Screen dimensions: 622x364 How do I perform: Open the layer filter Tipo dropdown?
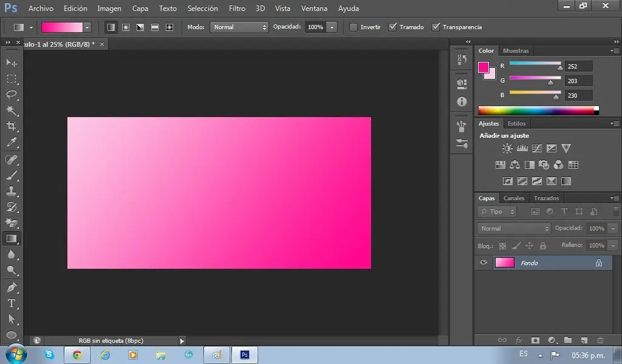point(497,212)
